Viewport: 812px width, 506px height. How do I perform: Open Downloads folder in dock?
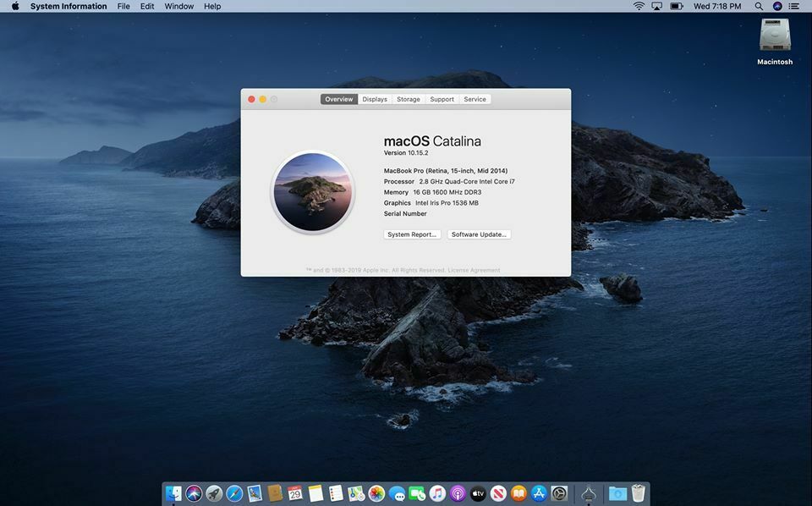click(x=617, y=493)
